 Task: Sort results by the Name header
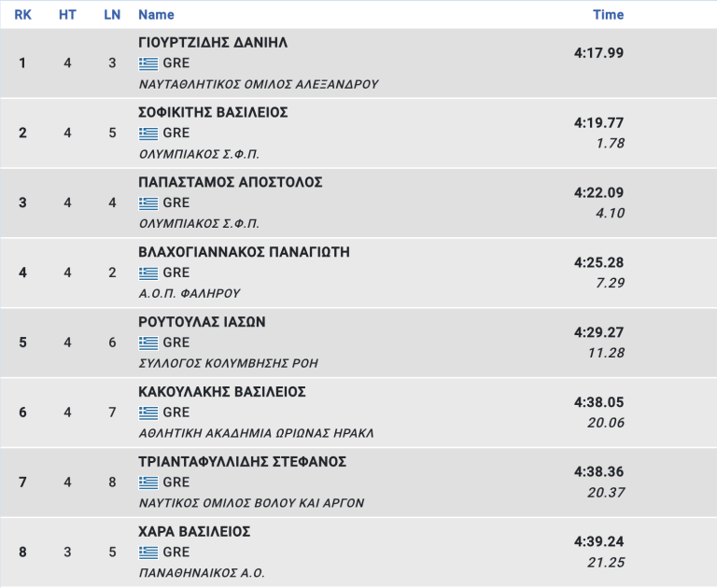tap(156, 15)
